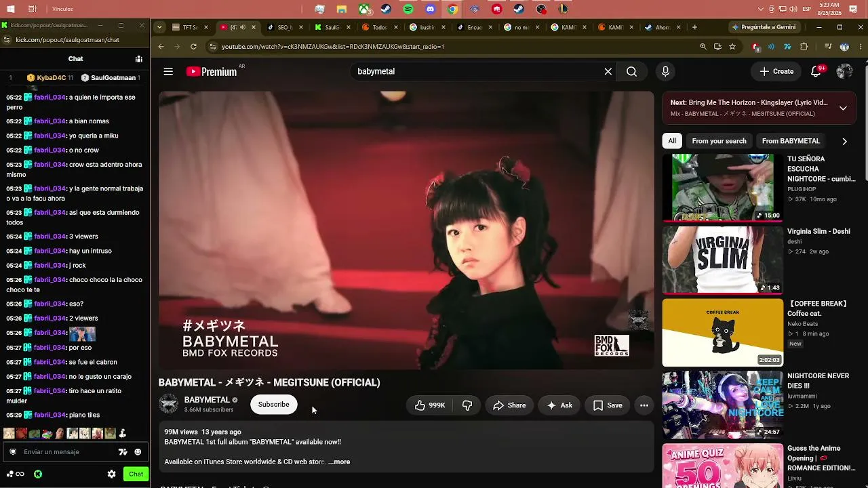Dislike the MEGITSUNE video
Viewport: 868px width, 488px height.
(467, 405)
